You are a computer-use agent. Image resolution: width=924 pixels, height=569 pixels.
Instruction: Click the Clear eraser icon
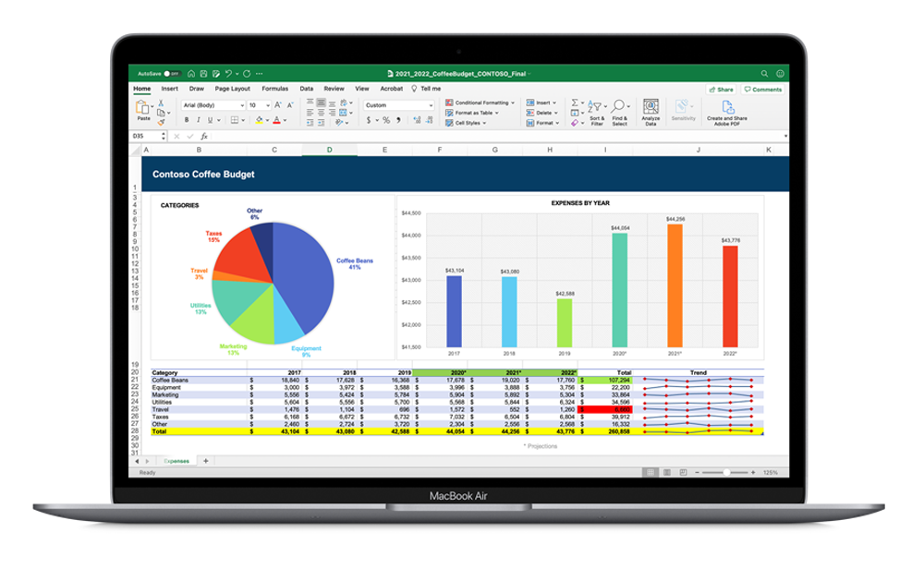point(575,123)
